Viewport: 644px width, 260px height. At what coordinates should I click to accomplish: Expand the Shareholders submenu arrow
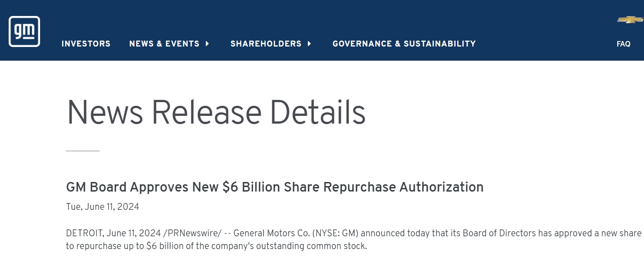coord(309,44)
